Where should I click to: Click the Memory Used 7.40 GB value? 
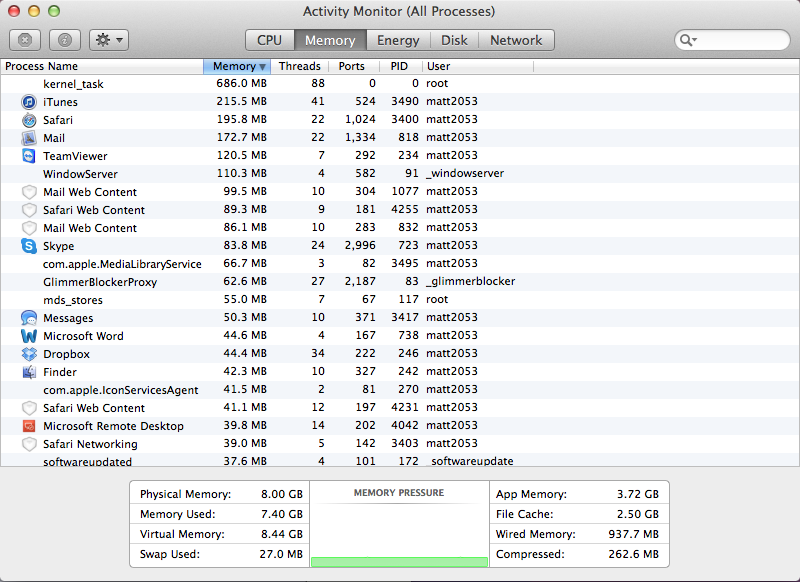(282, 514)
